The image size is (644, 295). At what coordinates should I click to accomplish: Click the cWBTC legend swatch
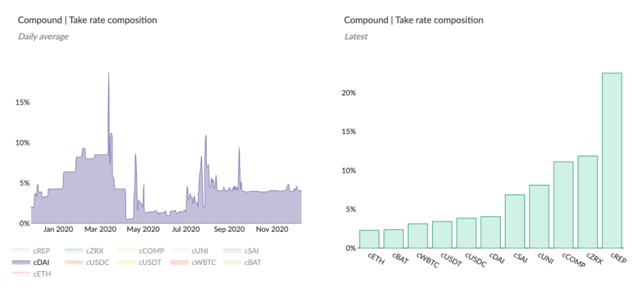click(179, 262)
